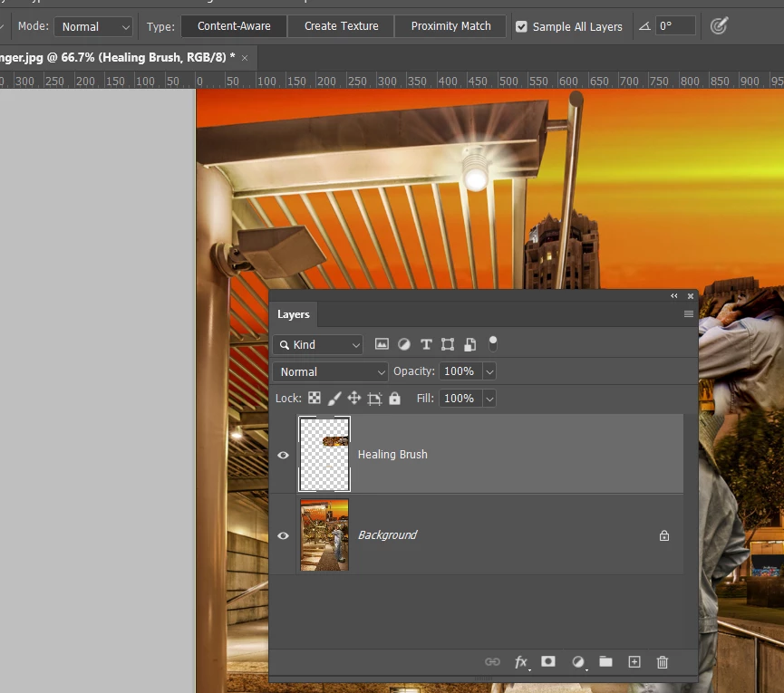
Task: Click lock transparent pixels icon
Action: 315,399
